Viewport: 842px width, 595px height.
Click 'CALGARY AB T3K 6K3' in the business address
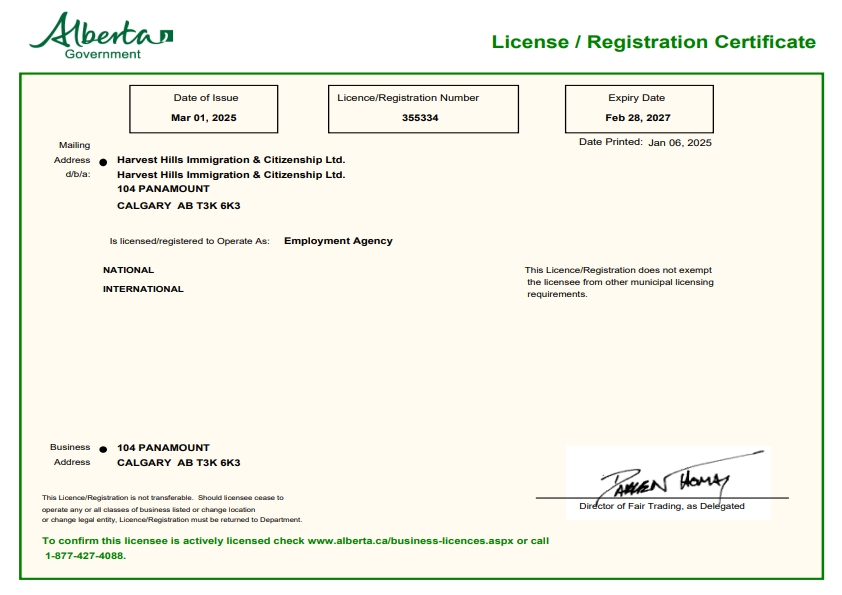tap(179, 462)
